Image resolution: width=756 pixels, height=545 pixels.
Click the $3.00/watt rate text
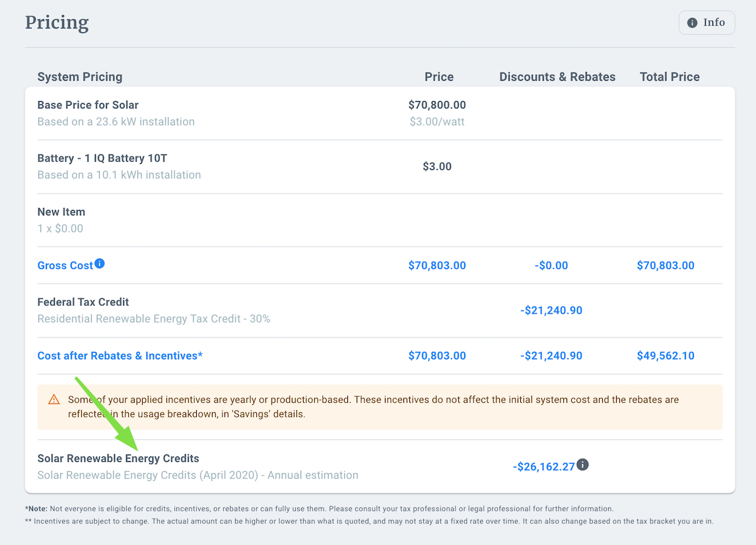point(437,122)
